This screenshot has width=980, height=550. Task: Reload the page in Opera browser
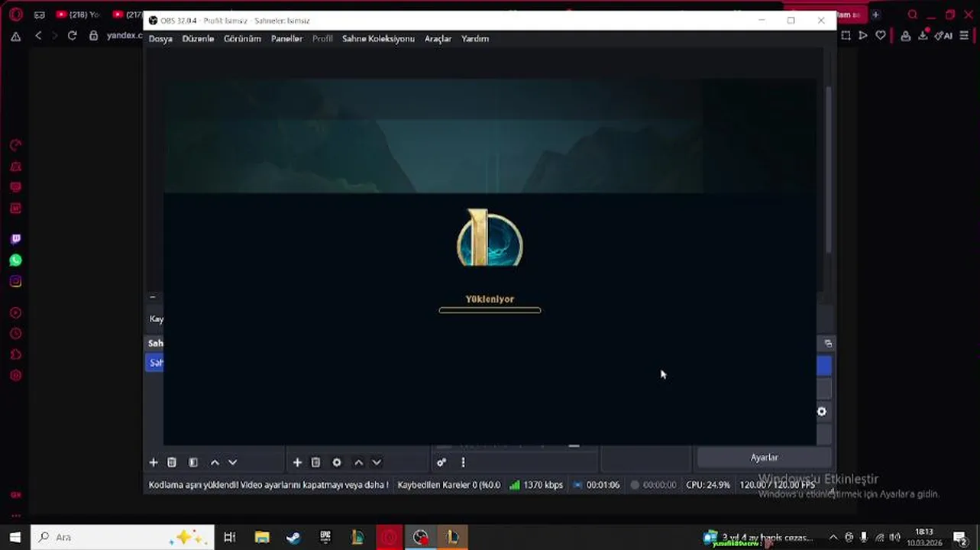[x=72, y=35]
